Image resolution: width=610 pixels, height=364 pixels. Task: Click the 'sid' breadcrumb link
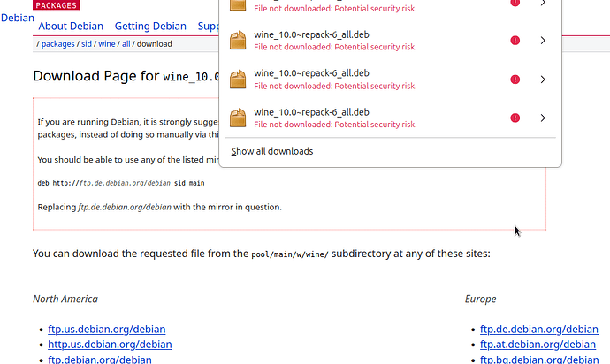[x=87, y=44]
